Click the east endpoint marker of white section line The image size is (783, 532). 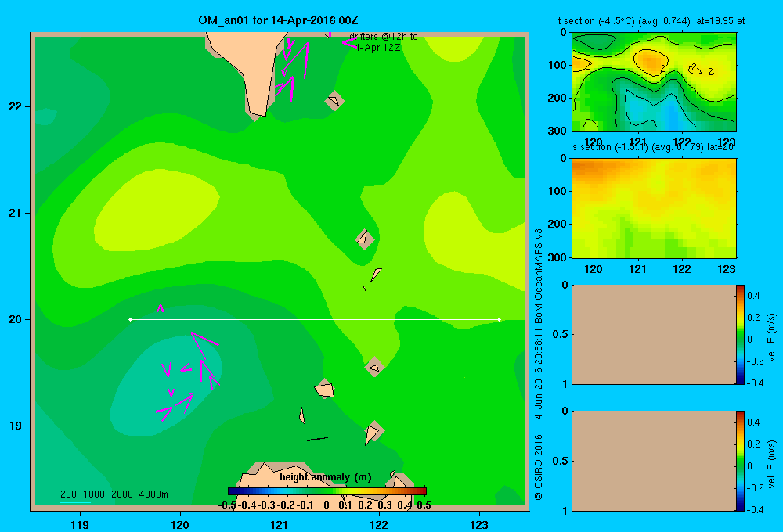tap(500, 319)
